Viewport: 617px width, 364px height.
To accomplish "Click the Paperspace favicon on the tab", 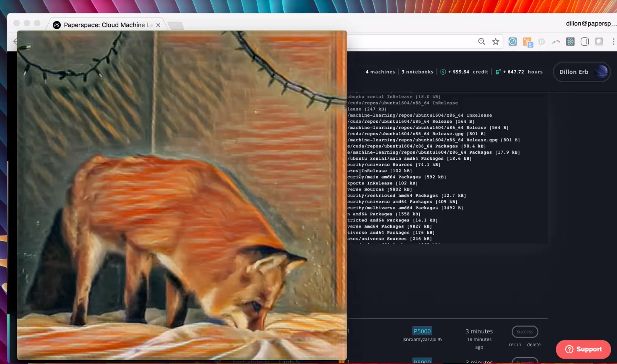I will tap(57, 25).
